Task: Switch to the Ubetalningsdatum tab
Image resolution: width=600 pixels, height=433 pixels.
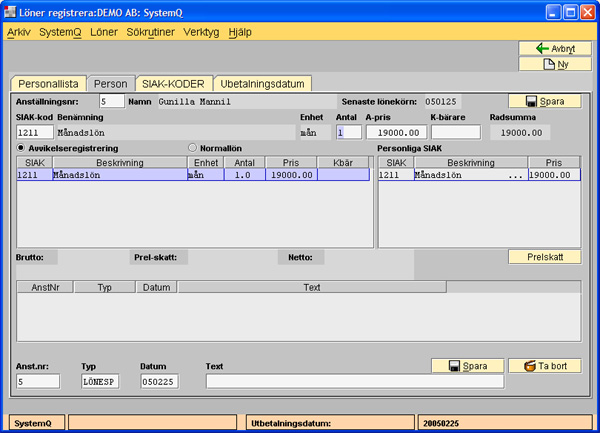Action: point(263,84)
